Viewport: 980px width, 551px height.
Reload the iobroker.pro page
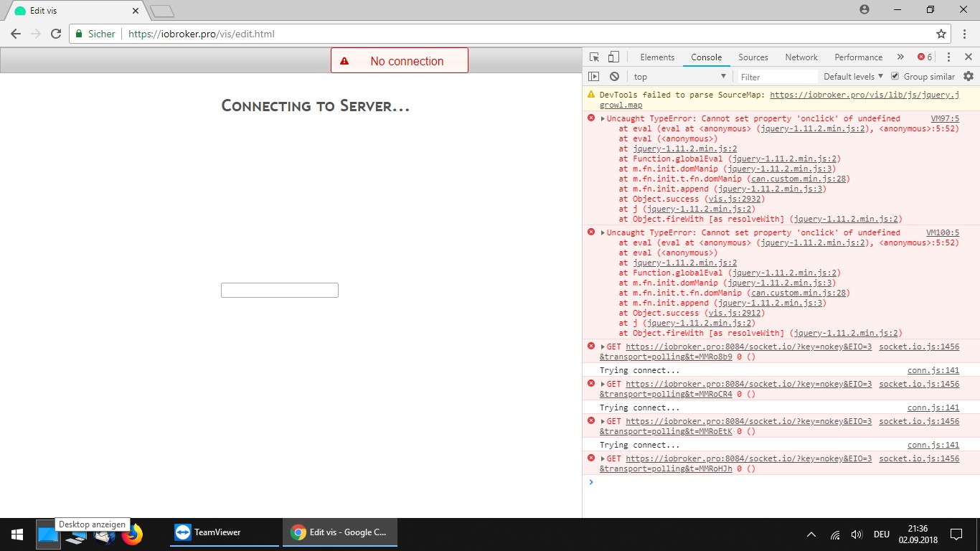point(56,34)
